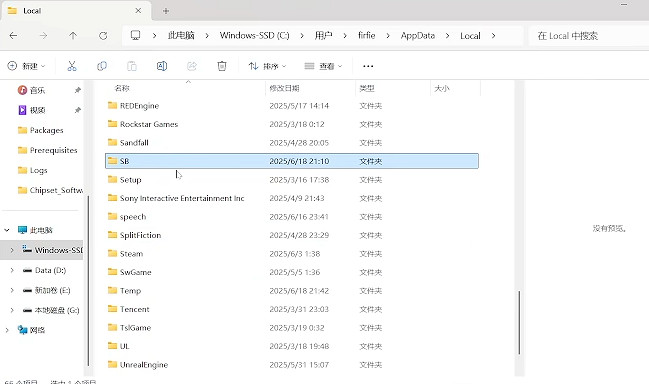
Task: Select the Local tab
Action: 77,11
